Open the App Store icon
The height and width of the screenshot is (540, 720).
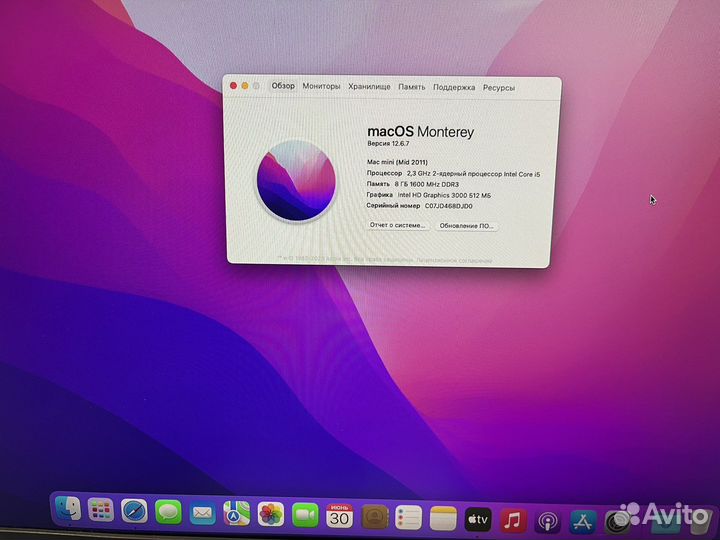pos(582,522)
